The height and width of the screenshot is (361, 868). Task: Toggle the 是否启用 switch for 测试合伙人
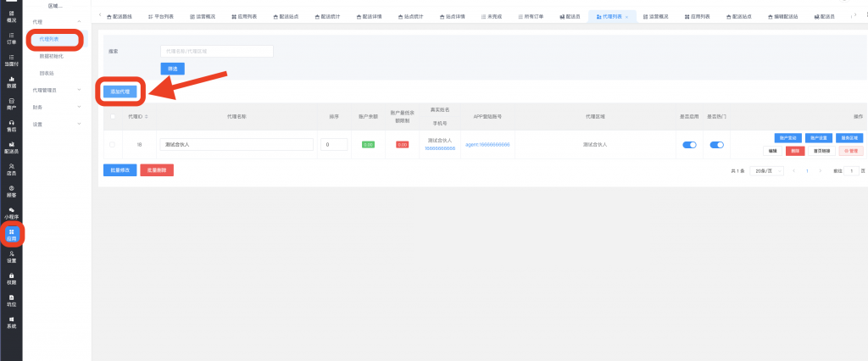(x=689, y=145)
